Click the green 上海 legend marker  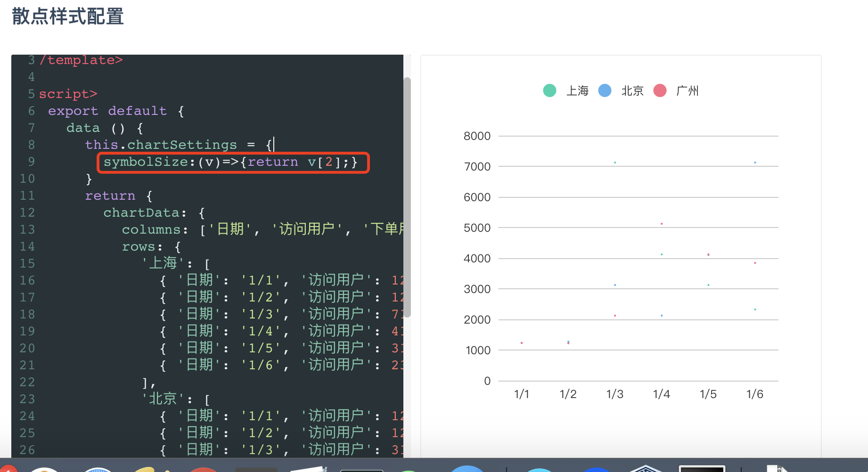click(549, 90)
